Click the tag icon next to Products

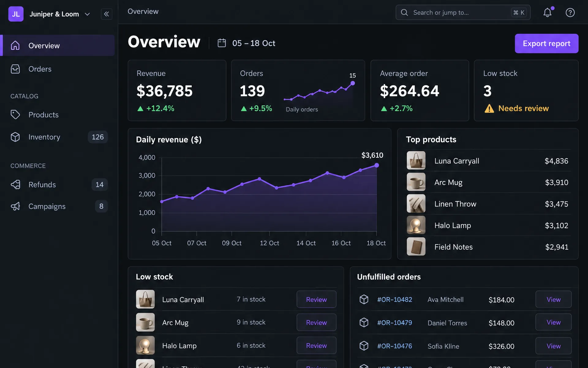tap(15, 115)
